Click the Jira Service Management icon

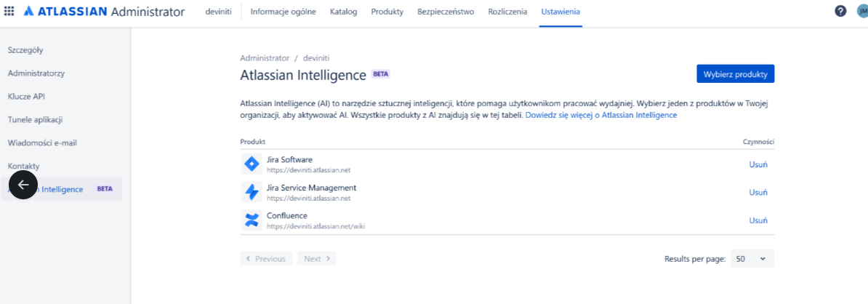point(252,192)
